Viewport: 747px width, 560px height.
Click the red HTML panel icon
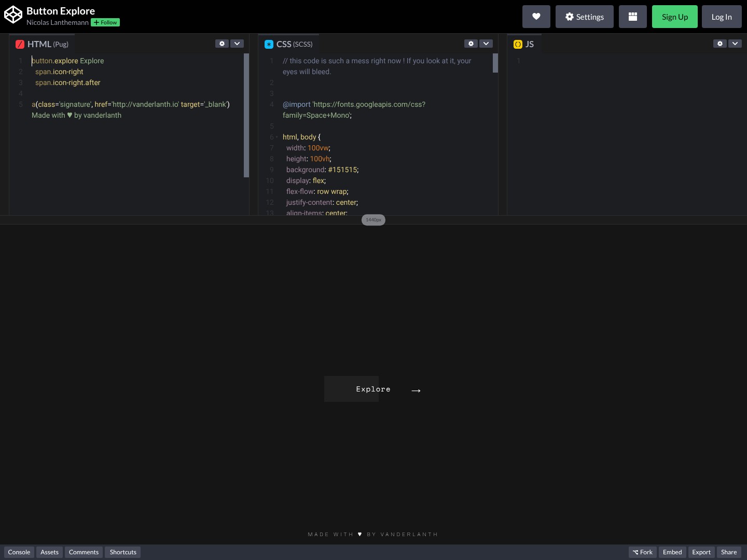pyautogui.click(x=20, y=44)
